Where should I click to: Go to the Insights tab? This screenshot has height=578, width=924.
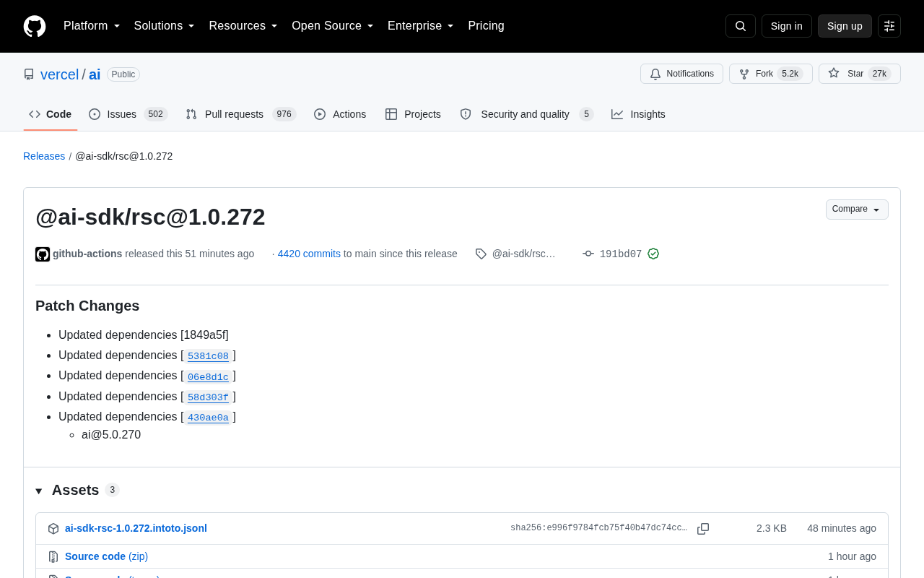coord(638,114)
